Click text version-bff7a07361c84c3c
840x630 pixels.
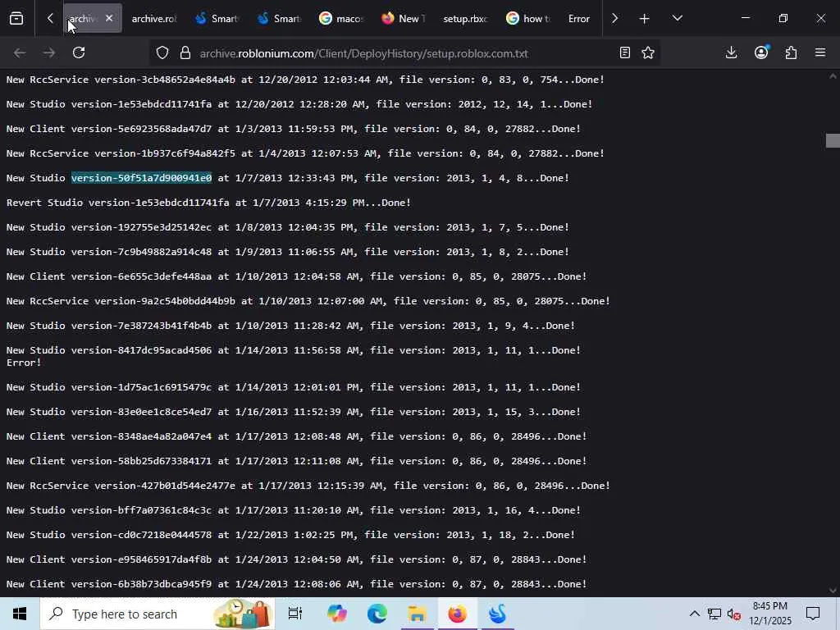141,510
